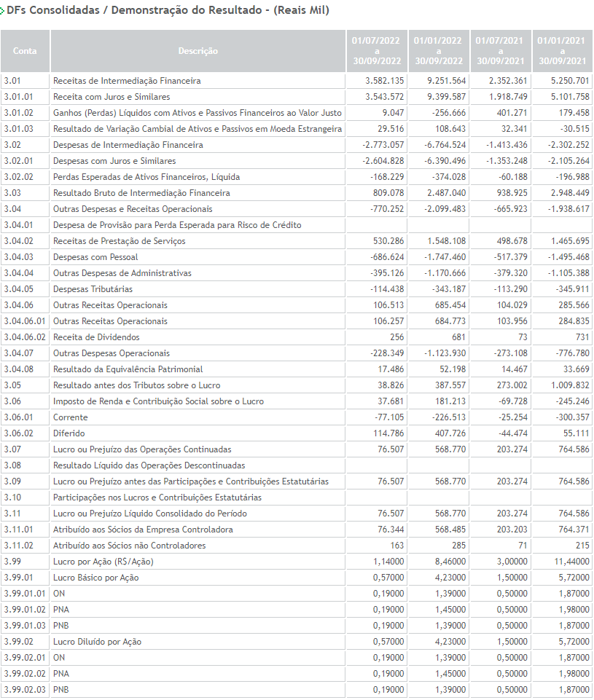Select 'Despesas com Pessoal' description
Viewport: 594px width, 700px height.
(x=95, y=258)
